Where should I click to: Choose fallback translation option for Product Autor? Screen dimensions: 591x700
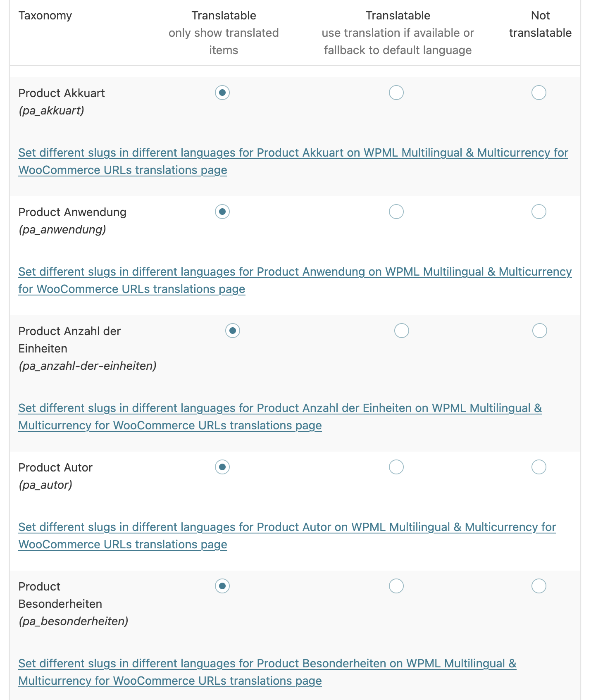pos(396,467)
